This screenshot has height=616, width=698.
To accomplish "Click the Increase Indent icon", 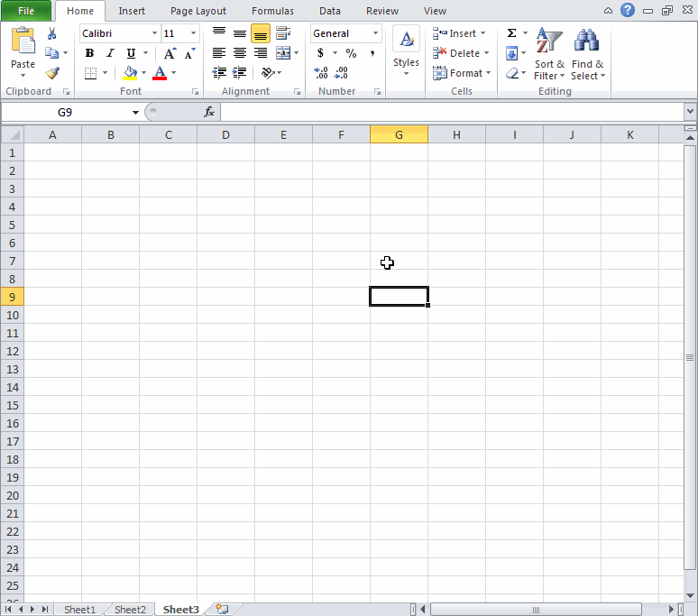I will [x=240, y=72].
